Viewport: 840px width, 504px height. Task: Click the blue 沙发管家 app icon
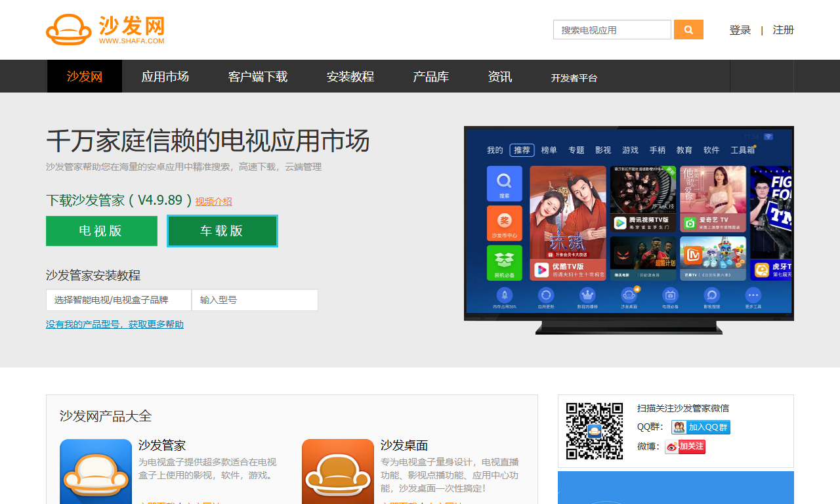click(96, 472)
